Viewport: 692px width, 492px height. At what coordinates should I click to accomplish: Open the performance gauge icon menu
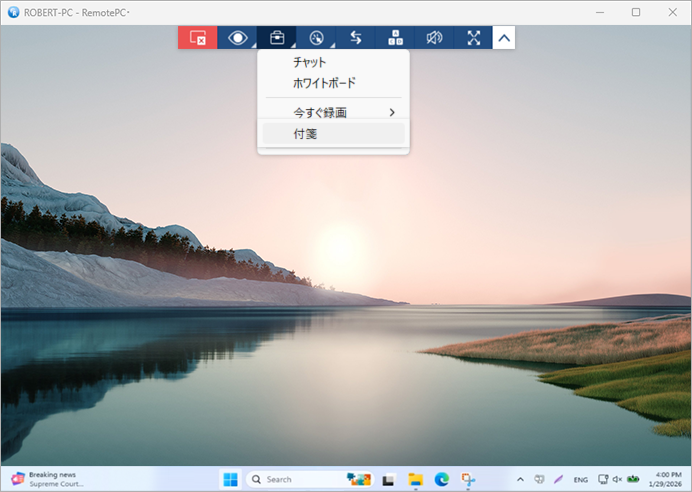[x=316, y=38]
